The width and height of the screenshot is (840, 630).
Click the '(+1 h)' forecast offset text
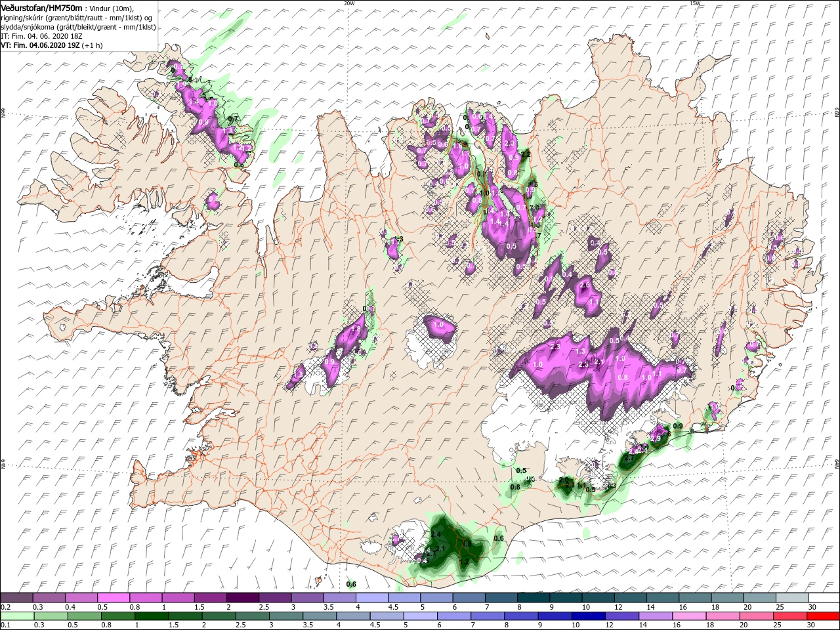93,45
